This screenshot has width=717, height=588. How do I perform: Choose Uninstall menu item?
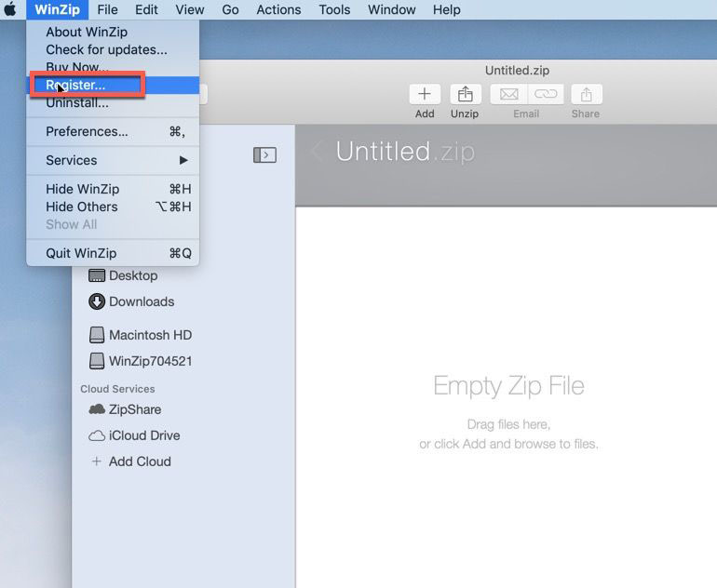coord(113,102)
